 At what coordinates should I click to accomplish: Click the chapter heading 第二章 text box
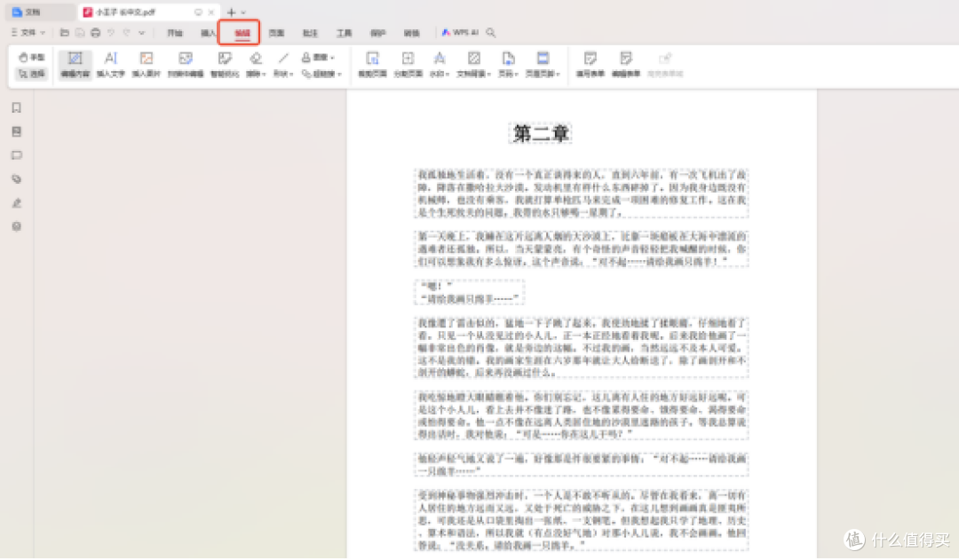pyautogui.click(x=541, y=132)
